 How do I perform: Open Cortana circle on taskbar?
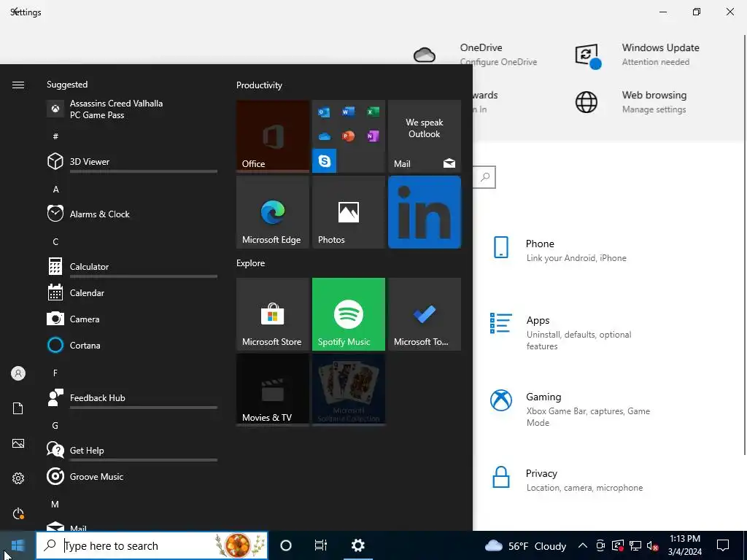[286, 545]
